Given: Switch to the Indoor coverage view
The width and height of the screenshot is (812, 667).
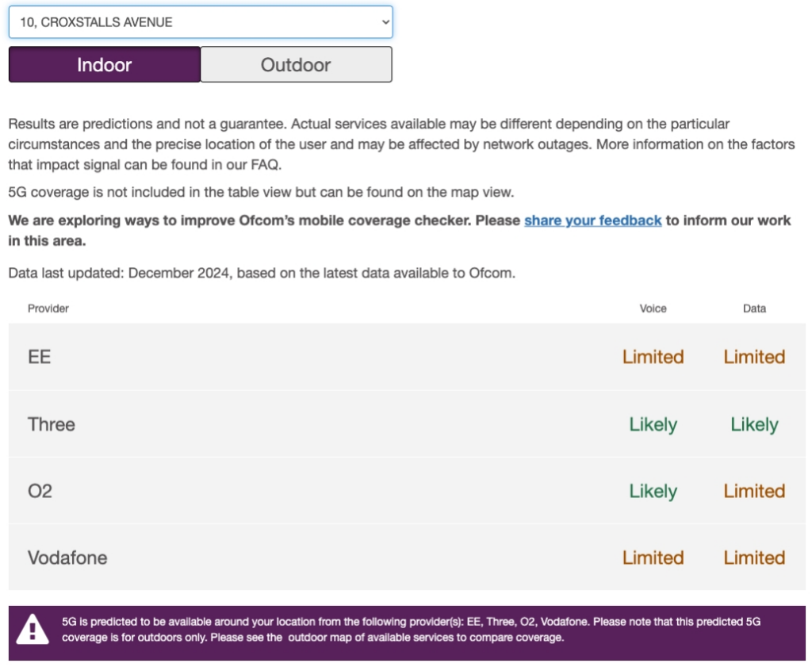Looking at the screenshot, I should 104,64.
